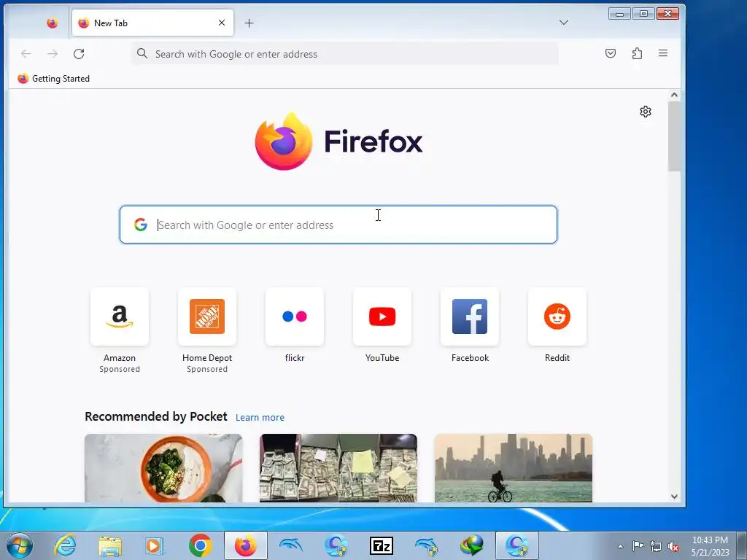Open Windows Explorer from the taskbar
This screenshot has height=560, width=747.
coord(110,545)
